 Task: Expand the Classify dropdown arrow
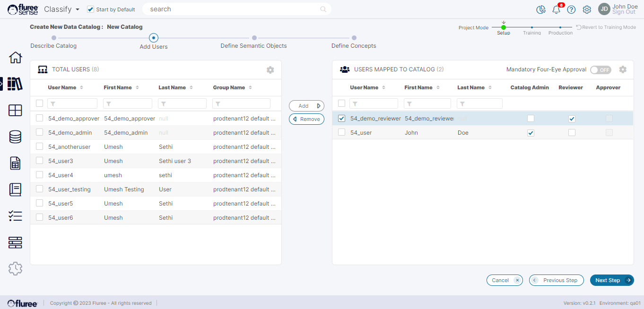[x=78, y=9]
